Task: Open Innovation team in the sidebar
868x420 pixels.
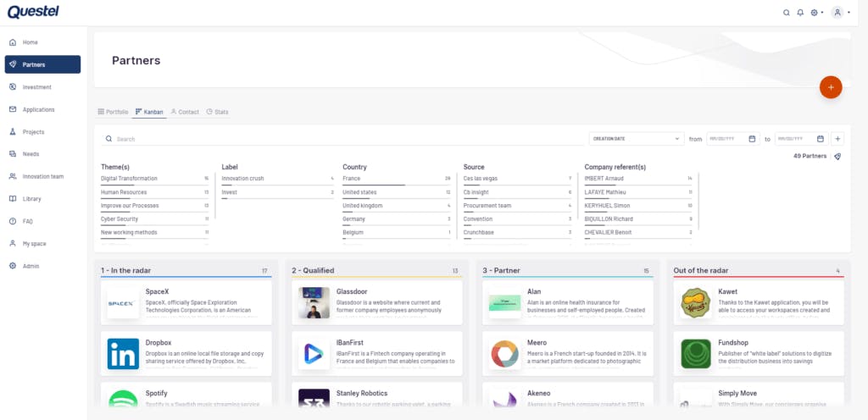Action: coord(42,176)
